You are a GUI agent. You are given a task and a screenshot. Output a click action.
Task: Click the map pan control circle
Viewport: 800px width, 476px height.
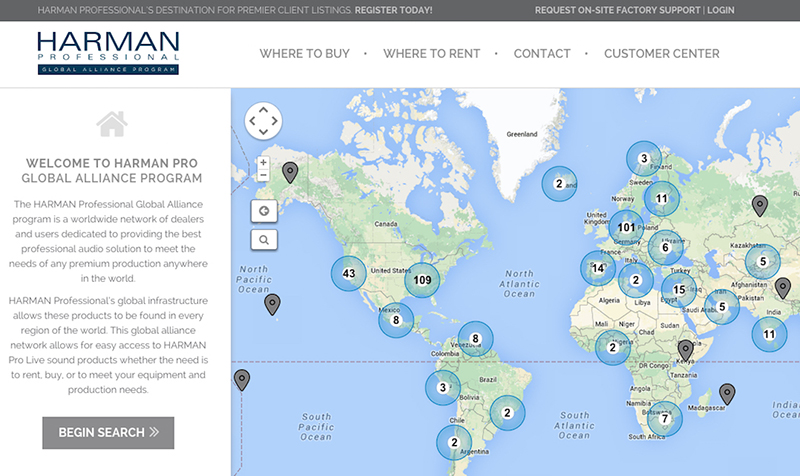pos(263,121)
